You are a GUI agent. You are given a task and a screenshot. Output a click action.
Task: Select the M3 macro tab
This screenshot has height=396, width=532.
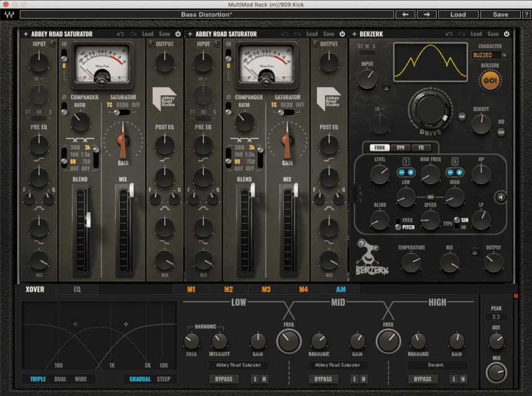[266, 290]
